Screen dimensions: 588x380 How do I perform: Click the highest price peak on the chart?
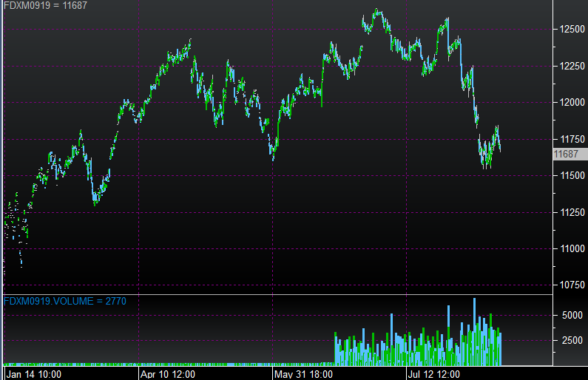click(376, 10)
